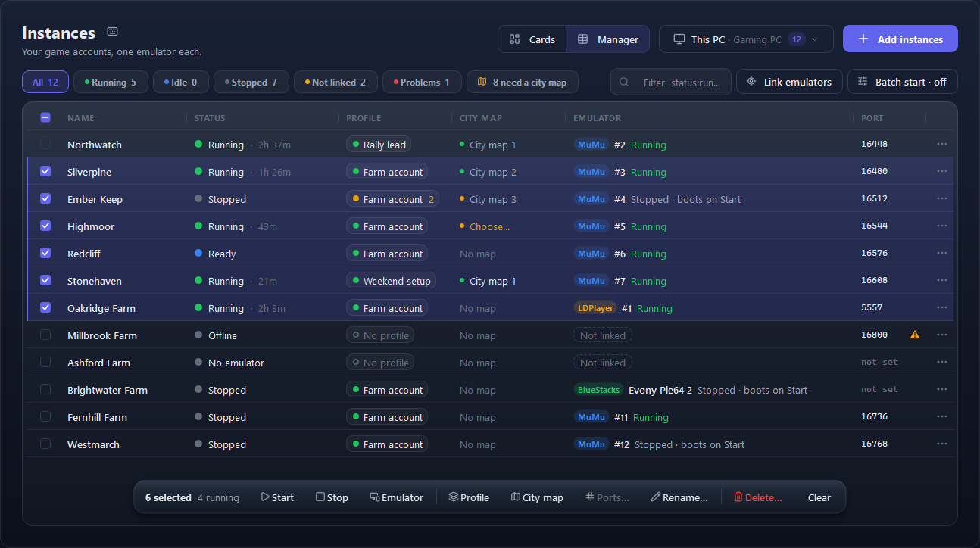Open the Choose... city map selector for Highmoor
The image size is (980, 548).
click(485, 226)
